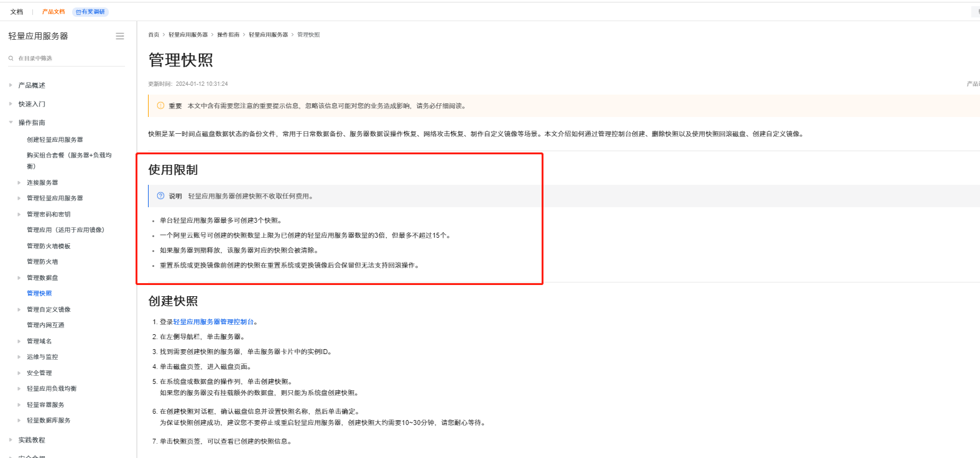The width and height of the screenshot is (980, 458).
Task: Expand the 快速入门 tree arrow
Action: pyautogui.click(x=11, y=104)
